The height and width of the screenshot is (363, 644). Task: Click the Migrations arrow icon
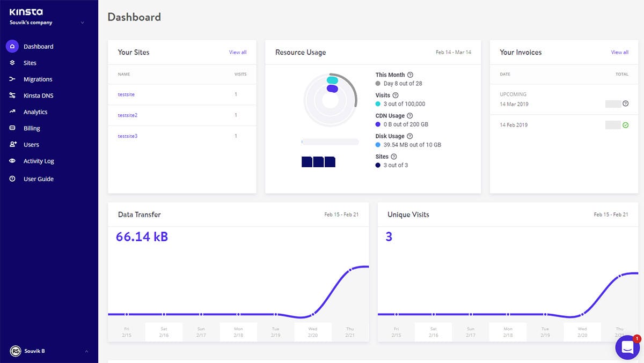(12, 79)
